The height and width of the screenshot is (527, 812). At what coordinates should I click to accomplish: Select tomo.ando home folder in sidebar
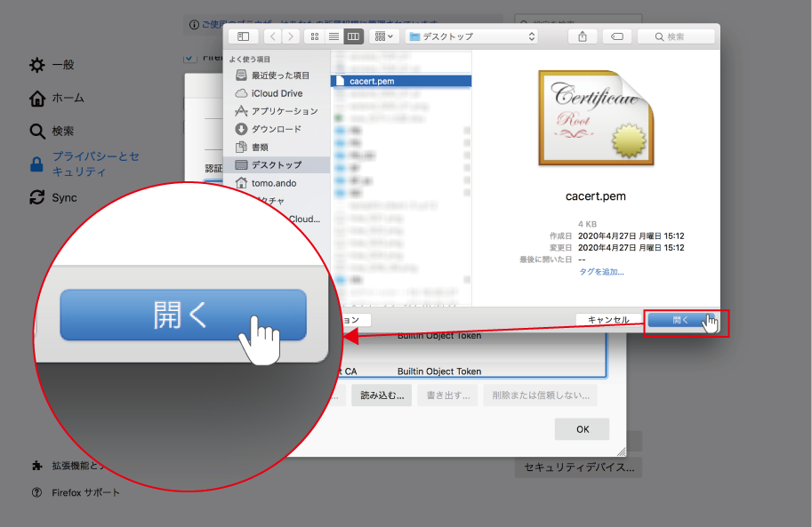coord(277,183)
